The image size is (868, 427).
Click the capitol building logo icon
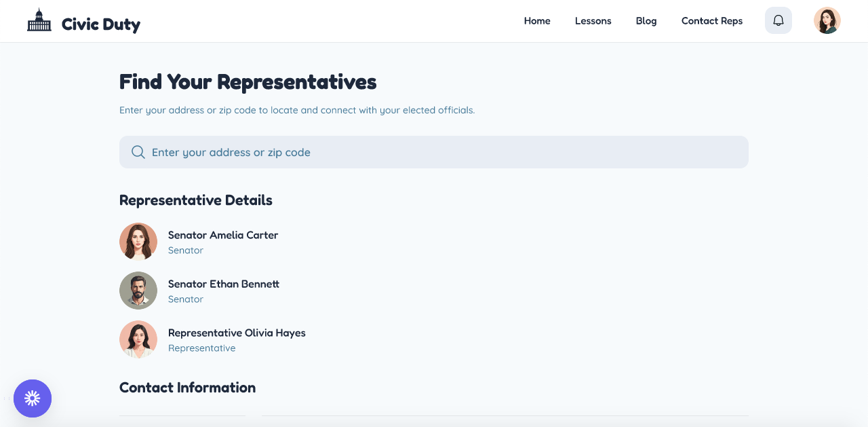39,20
